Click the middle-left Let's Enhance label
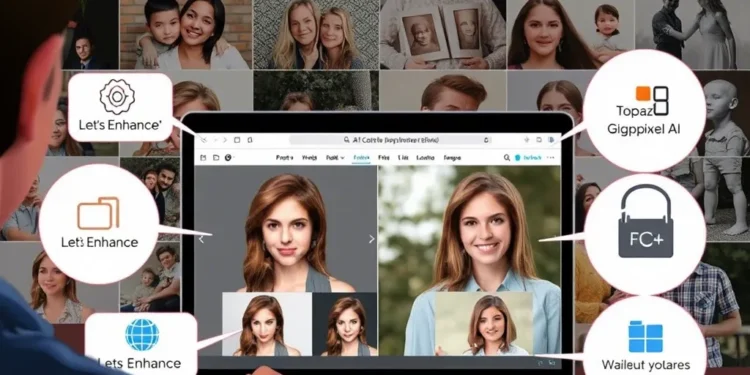The width and height of the screenshot is (750, 375). pyautogui.click(x=99, y=242)
